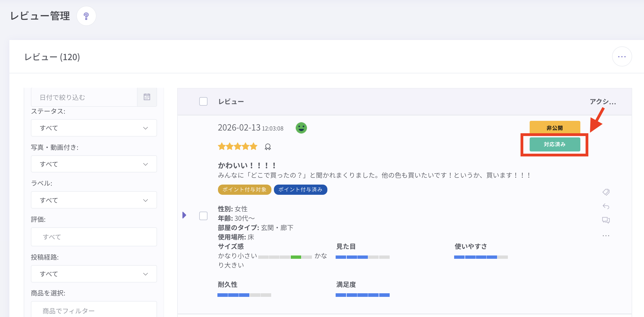Check the select-all checkbox in the header
Image resolution: width=644 pixels, height=317 pixels.
[x=203, y=102]
